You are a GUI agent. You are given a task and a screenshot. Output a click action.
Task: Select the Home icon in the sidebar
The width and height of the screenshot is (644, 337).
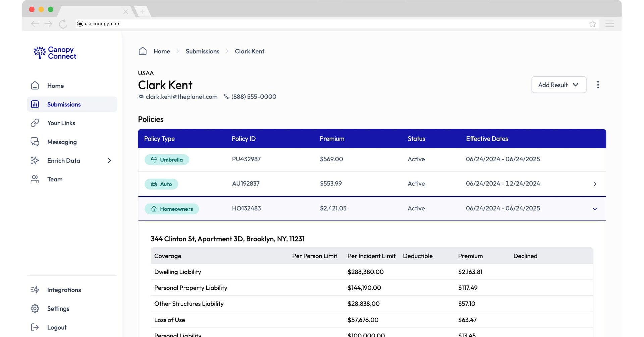(x=35, y=86)
